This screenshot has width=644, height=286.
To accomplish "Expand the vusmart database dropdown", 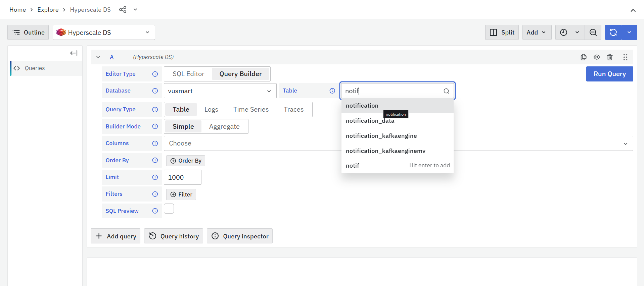I will 220,91.
